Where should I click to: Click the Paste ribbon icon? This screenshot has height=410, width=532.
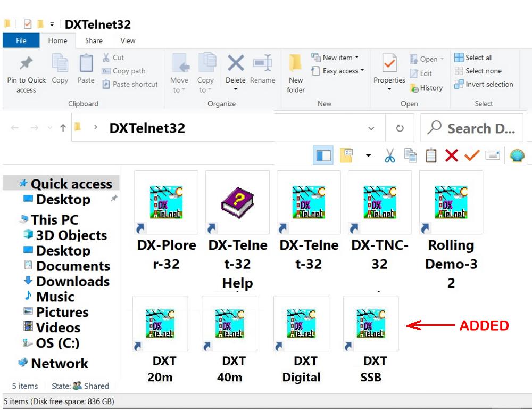(x=86, y=63)
